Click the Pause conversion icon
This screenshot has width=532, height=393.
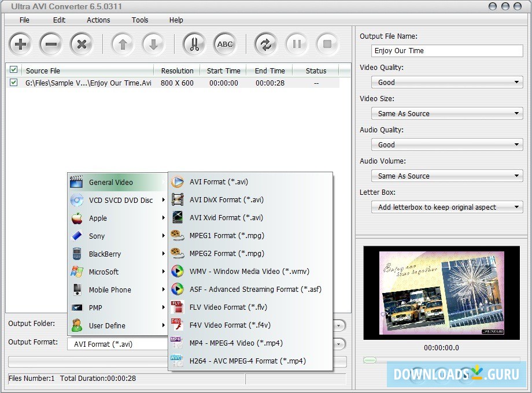click(x=296, y=44)
